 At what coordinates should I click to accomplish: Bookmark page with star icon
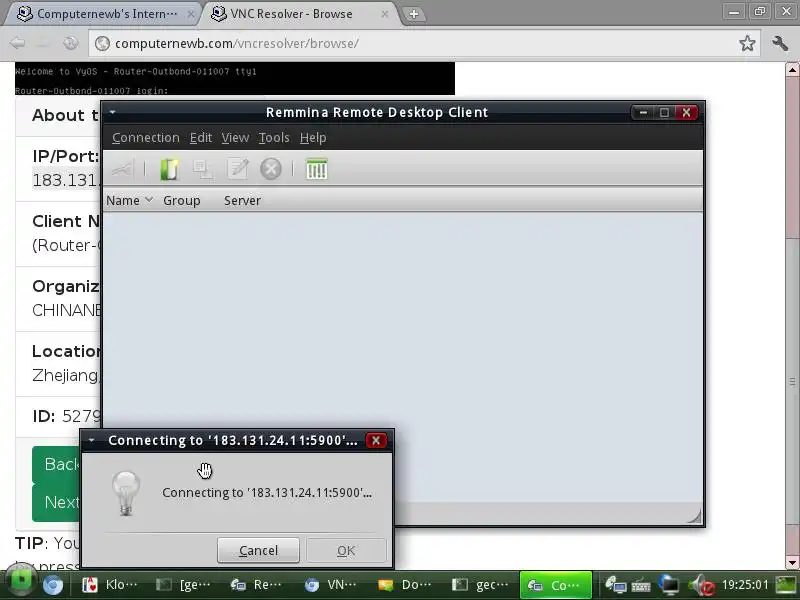(x=747, y=43)
